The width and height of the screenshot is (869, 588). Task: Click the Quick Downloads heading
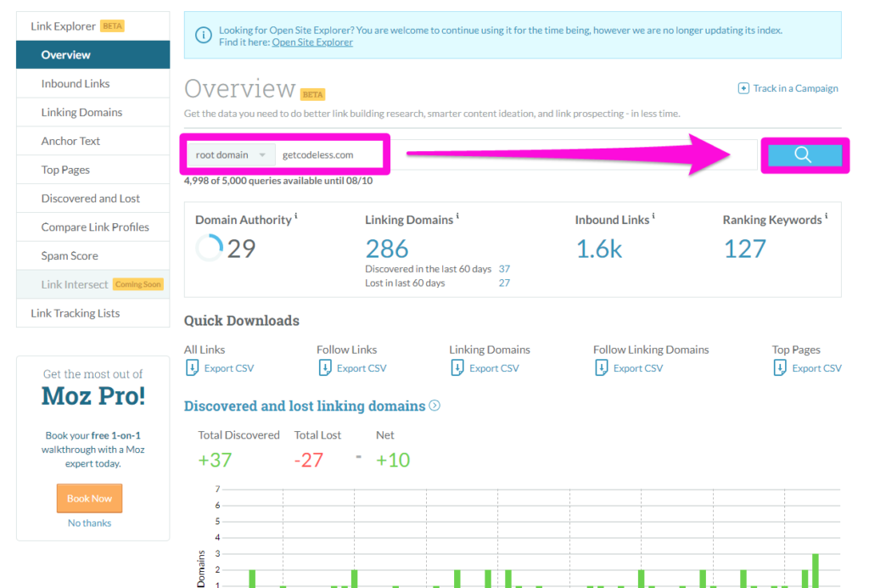click(242, 321)
